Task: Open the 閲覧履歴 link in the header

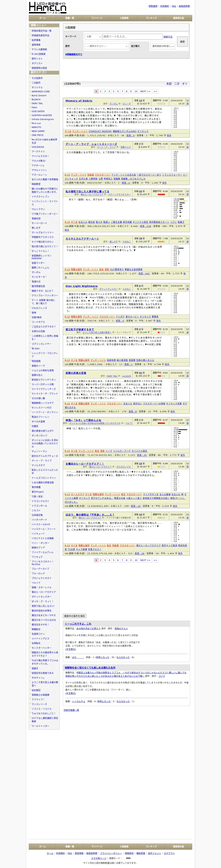Action: (x=153, y=6)
